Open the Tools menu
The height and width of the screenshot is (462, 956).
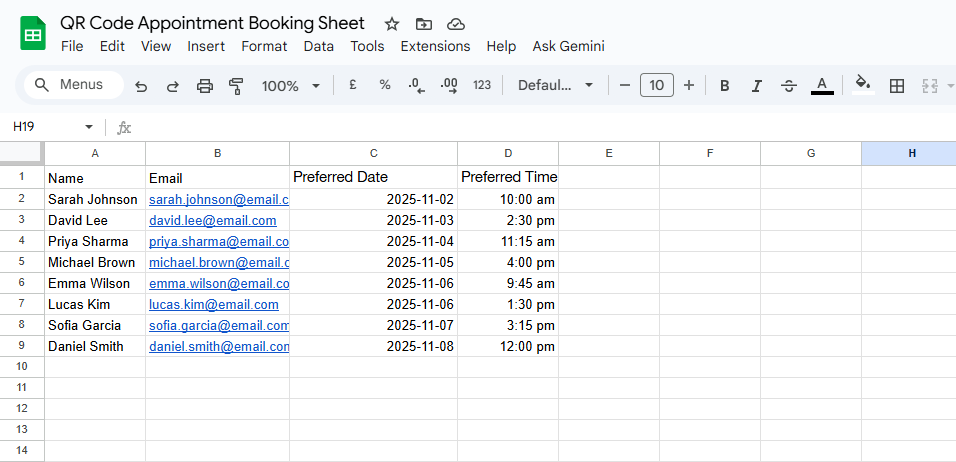click(x=367, y=46)
